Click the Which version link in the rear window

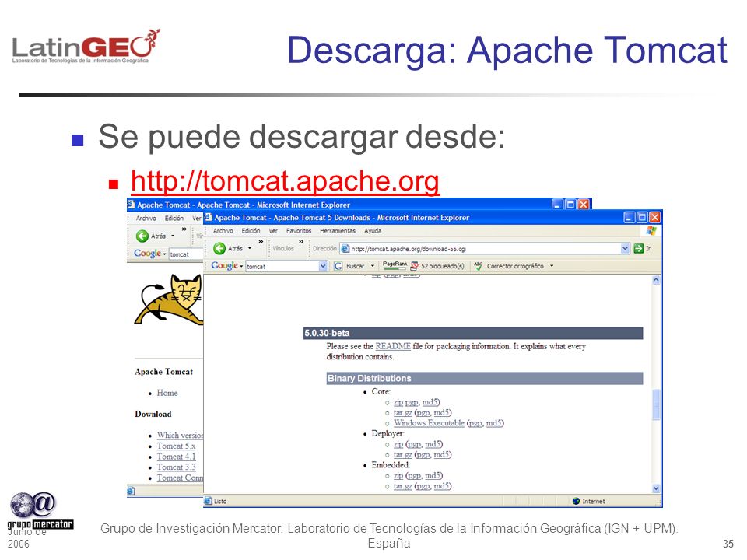180,435
